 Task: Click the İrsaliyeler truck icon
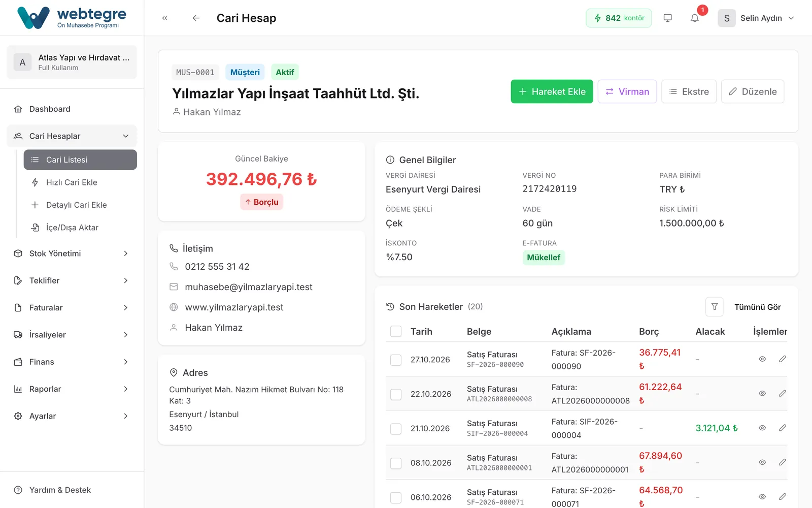tap(18, 335)
